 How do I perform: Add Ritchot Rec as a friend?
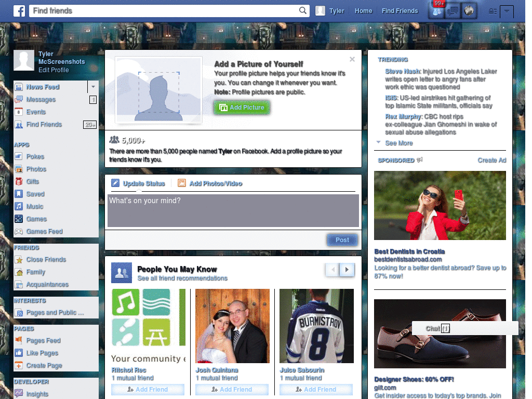click(148, 390)
